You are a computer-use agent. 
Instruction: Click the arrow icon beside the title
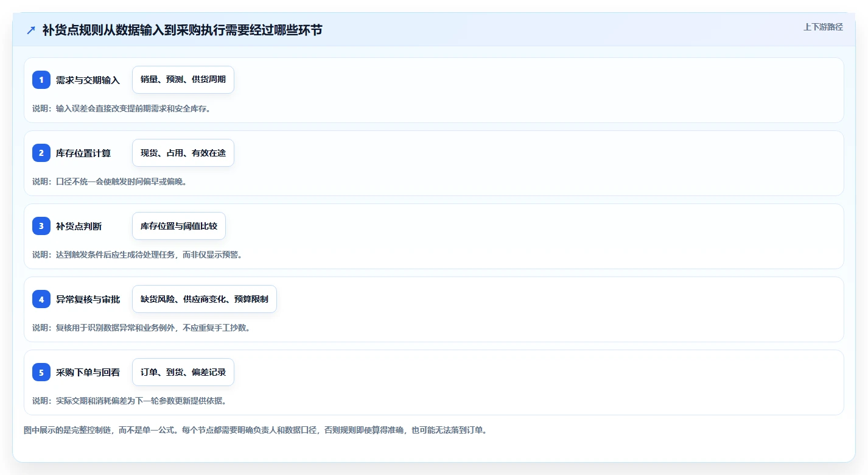[31, 30]
